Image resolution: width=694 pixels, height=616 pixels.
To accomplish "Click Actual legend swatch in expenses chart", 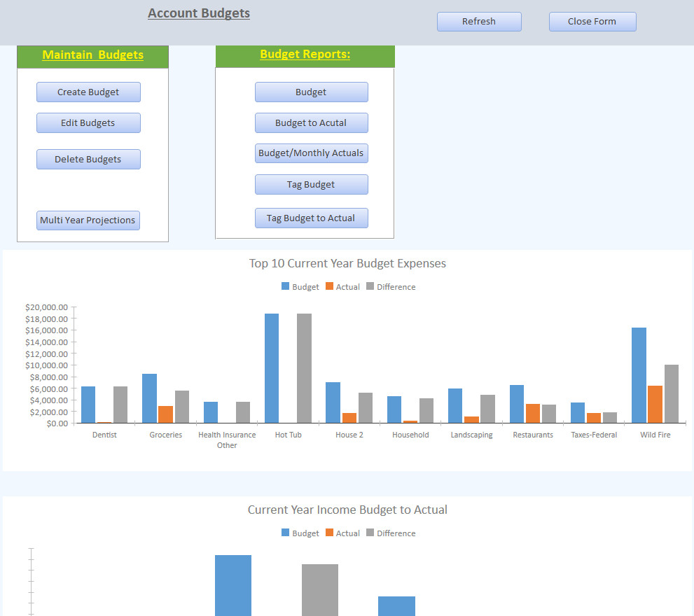I will [329, 286].
